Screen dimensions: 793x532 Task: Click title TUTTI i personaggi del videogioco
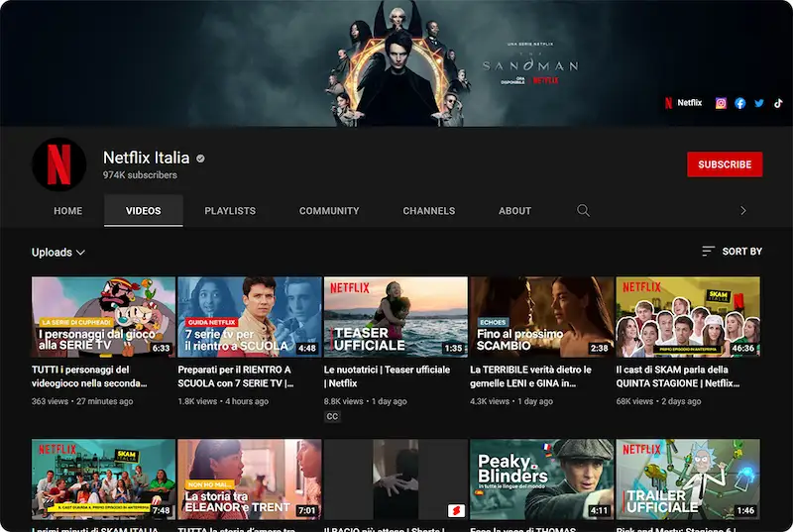(89, 376)
